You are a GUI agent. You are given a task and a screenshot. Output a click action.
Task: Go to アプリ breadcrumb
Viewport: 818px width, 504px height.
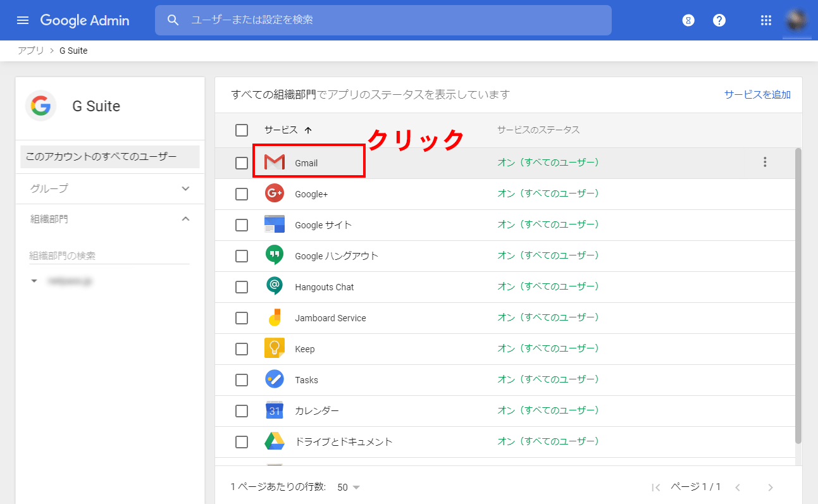pos(30,51)
